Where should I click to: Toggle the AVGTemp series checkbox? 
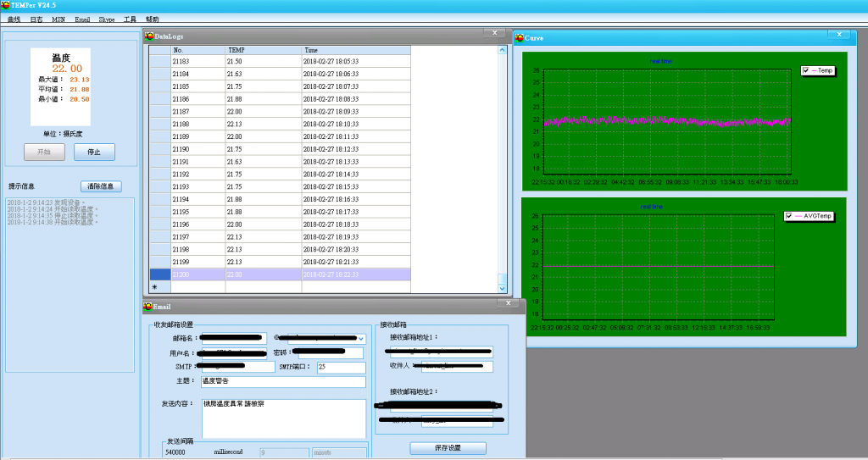[789, 216]
